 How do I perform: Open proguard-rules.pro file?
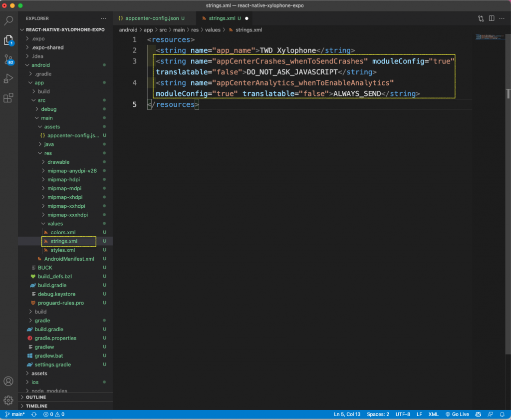pyautogui.click(x=65, y=303)
